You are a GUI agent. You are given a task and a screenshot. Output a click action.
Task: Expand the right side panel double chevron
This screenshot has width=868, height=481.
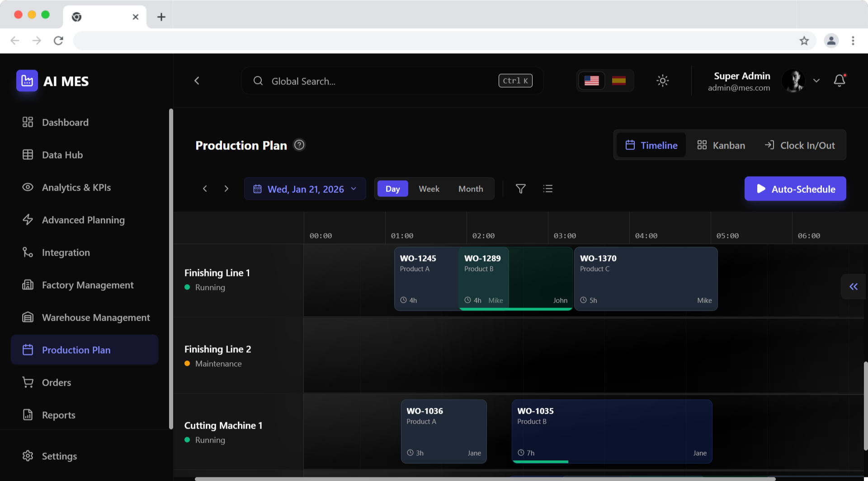pyautogui.click(x=854, y=286)
